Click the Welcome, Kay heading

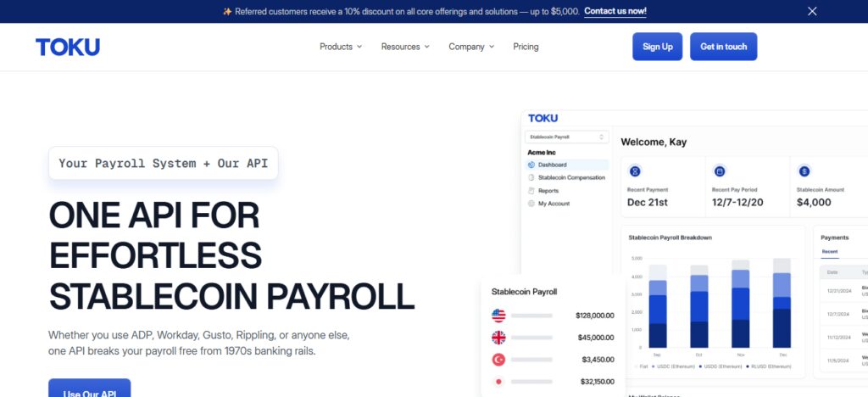654,142
